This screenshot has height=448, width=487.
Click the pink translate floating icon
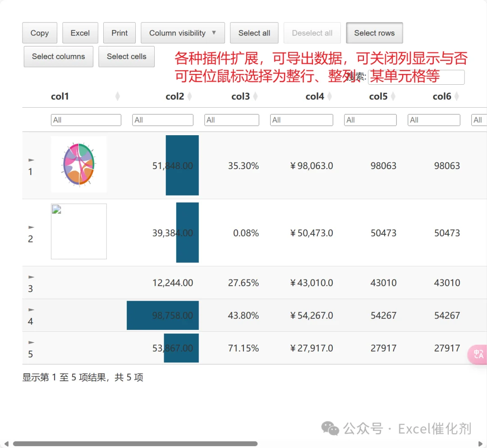tap(478, 354)
